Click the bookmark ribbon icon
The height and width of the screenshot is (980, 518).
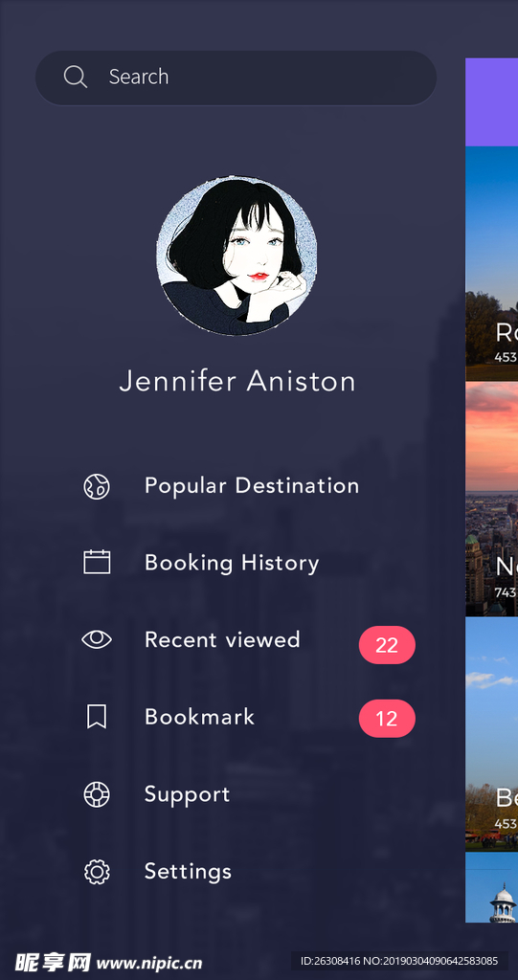point(97,716)
